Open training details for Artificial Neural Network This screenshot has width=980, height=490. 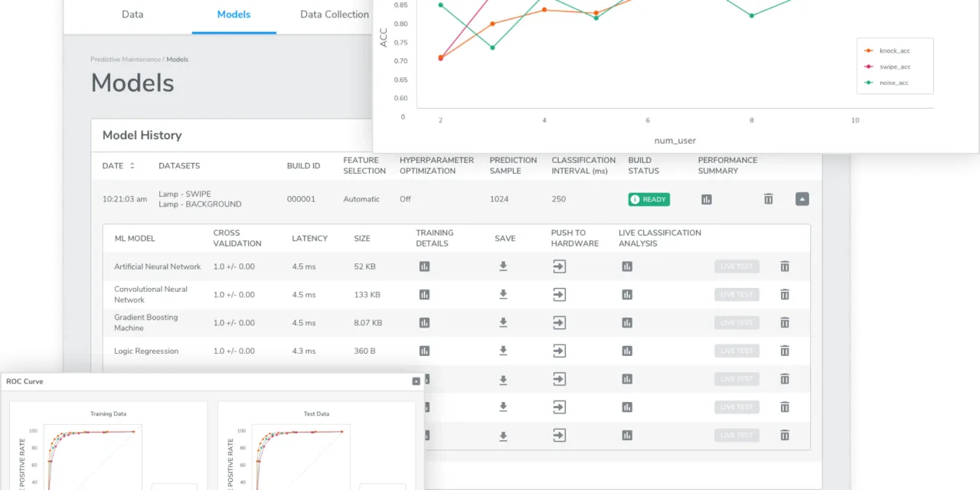tap(424, 266)
